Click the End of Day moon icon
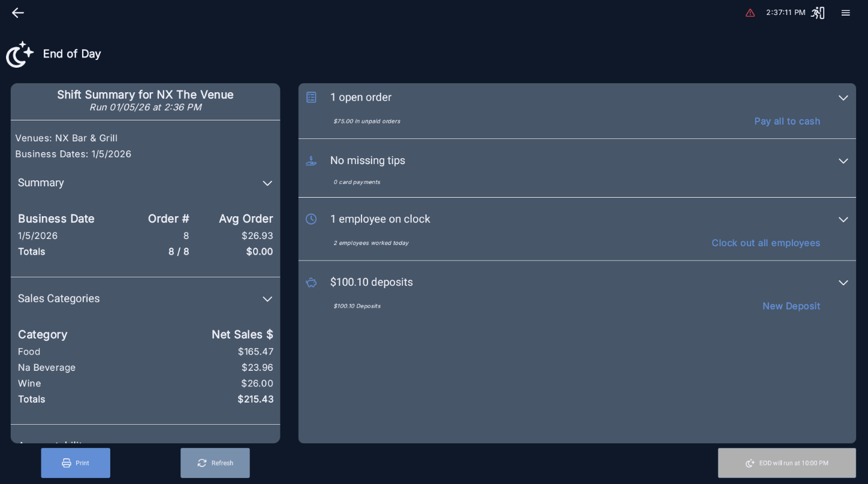Screen dimensions: 868x484 (x=19, y=55)
